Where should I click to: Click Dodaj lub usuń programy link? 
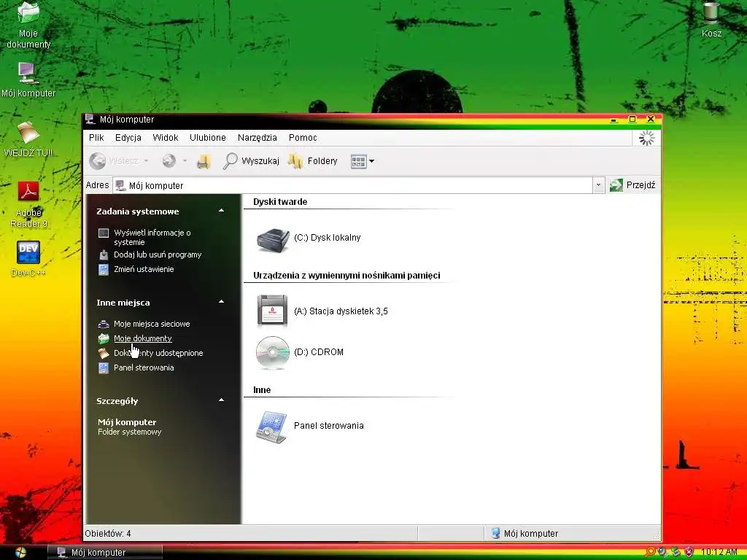coord(158,254)
